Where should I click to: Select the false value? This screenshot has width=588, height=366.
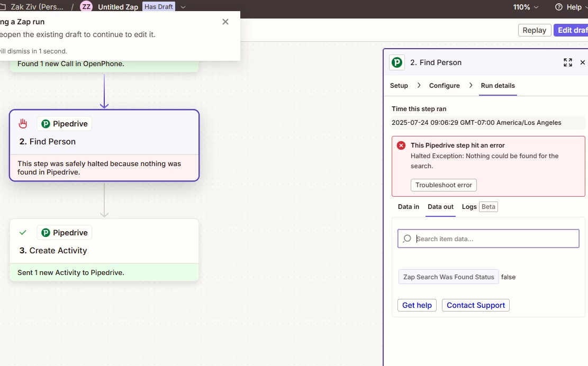click(x=508, y=277)
